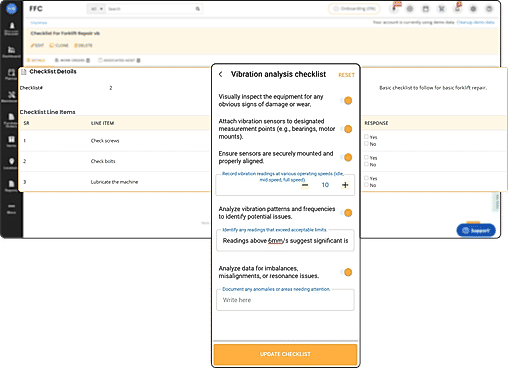Click the Delete button for checklist
The width and height of the screenshot is (508, 368).
83,45
